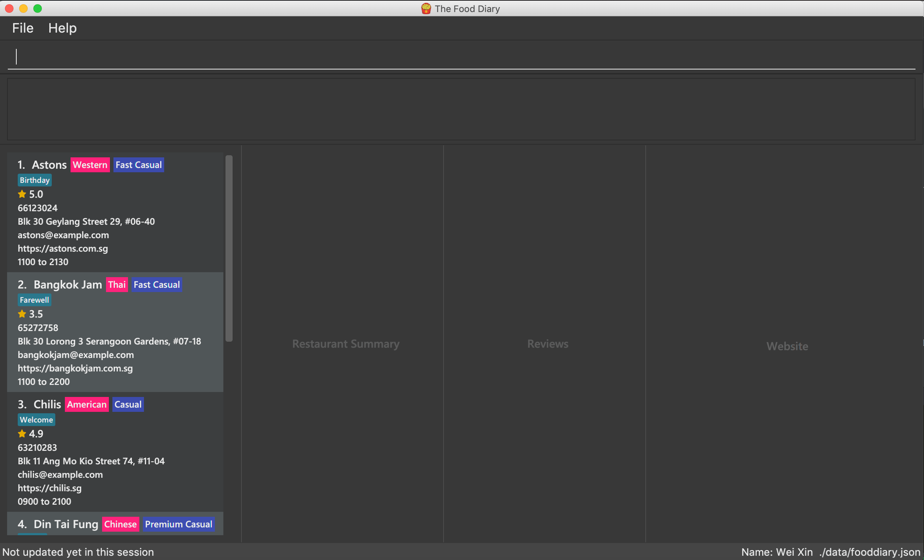Click opening hours 1100 to 2200

point(44,382)
